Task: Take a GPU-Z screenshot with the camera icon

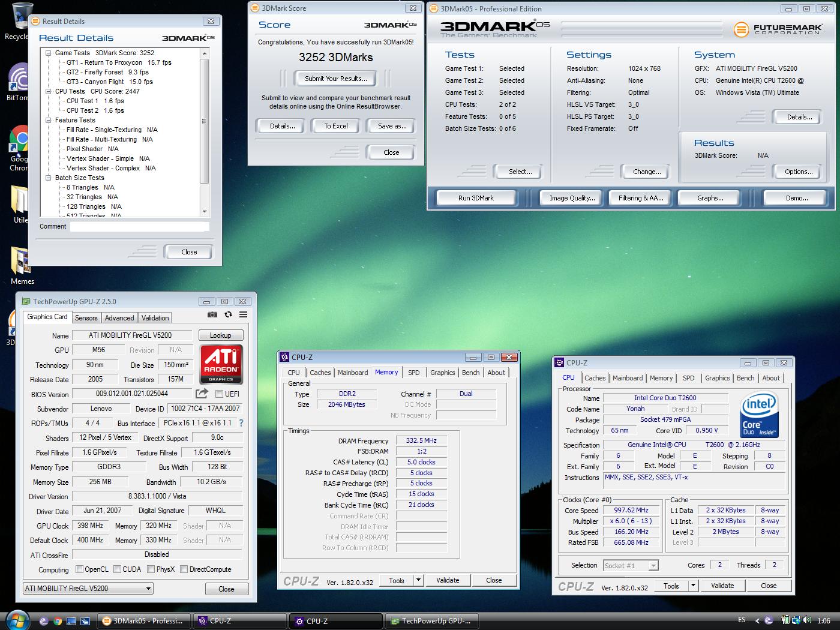Action: 212,314
